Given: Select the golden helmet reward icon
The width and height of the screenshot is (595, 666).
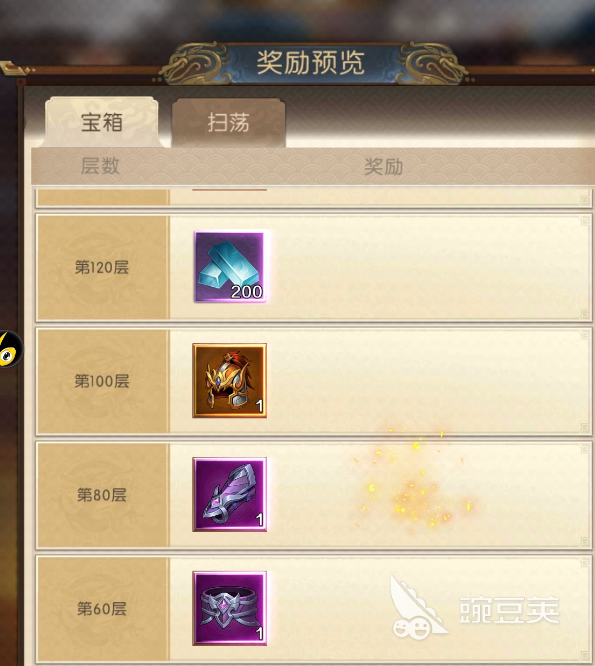Looking at the screenshot, I should point(230,381).
